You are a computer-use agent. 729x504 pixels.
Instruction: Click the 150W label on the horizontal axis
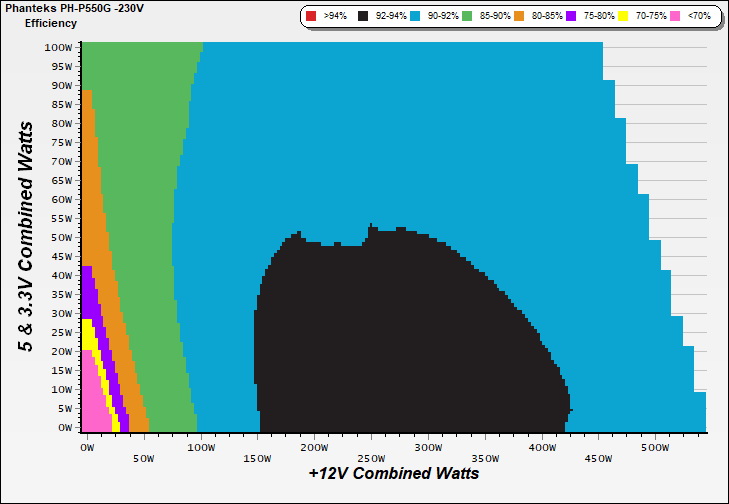point(257,446)
